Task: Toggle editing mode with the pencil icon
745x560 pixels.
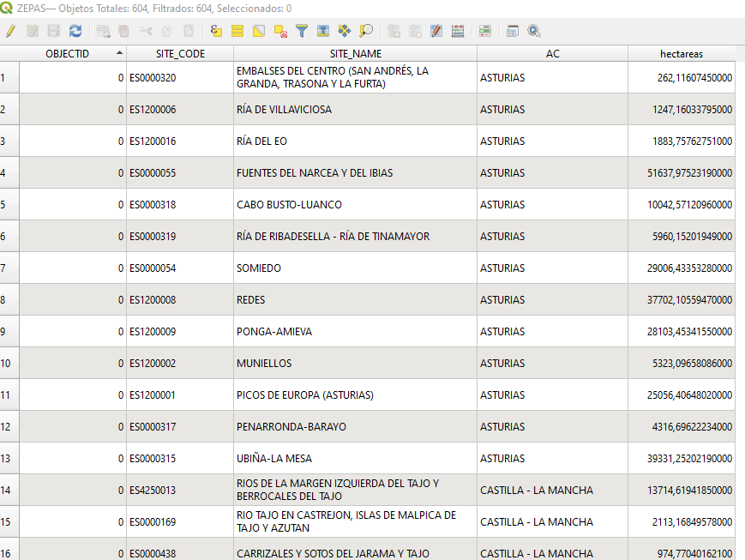Action: pyautogui.click(x=10, y=31)
